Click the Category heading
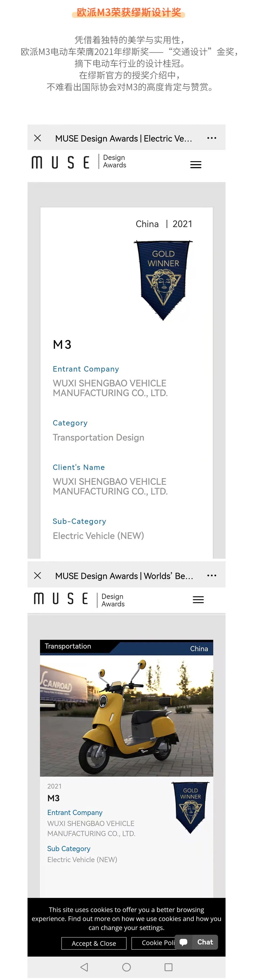The height and width of the screenshot is (980, 254). pos(70,423)
